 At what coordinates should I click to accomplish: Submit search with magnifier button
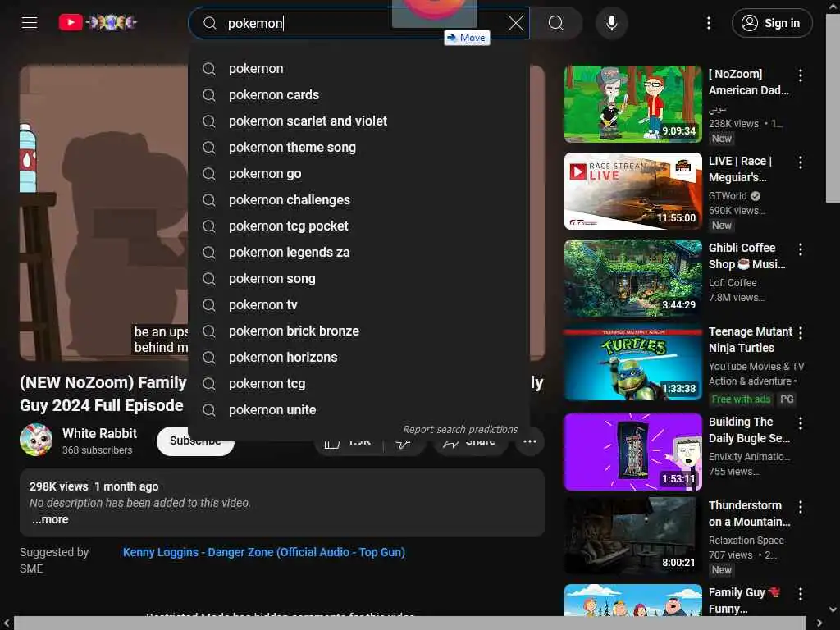[556, 23]
